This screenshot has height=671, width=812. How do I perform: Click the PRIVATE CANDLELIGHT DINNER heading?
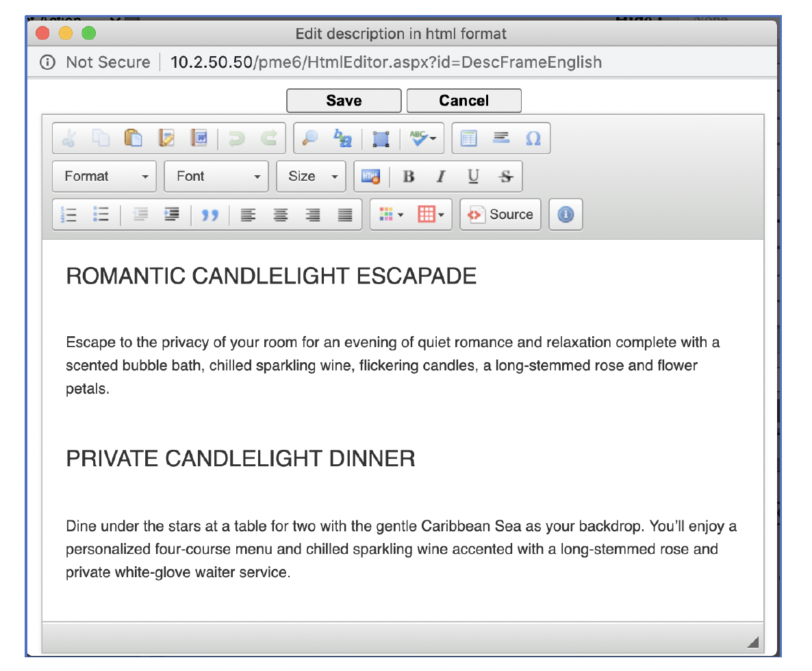point(240,459)
